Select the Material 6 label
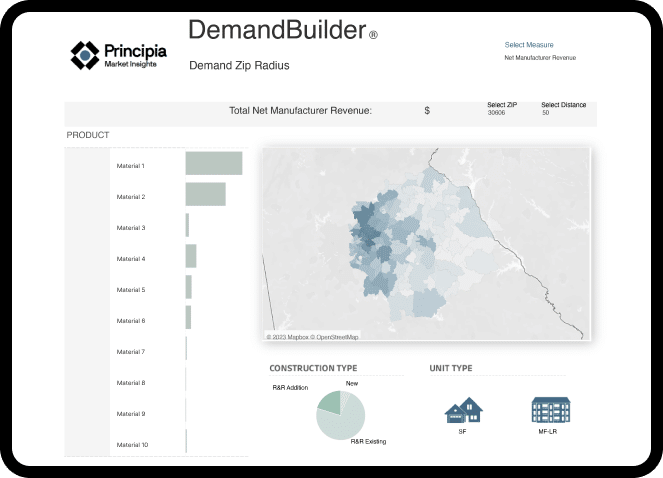The width and height of the screenshot is (663, 478). [131, 321]
